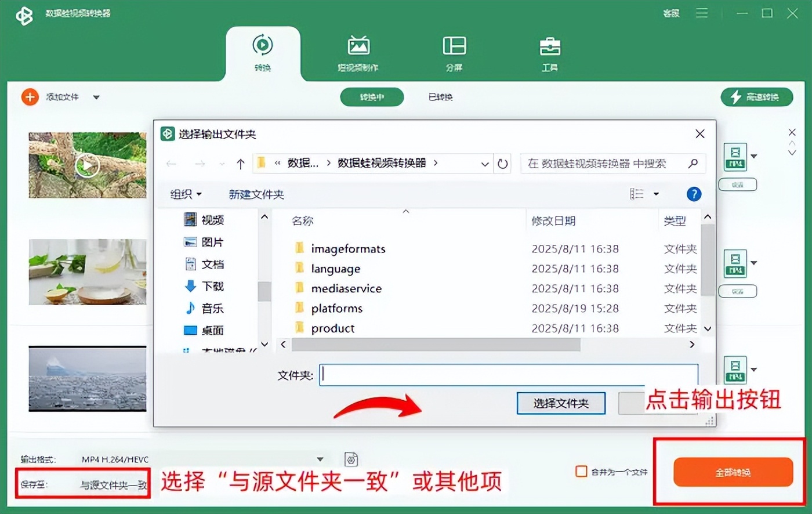Click the orange plus icon next to 添加文件

click(30, 97)
